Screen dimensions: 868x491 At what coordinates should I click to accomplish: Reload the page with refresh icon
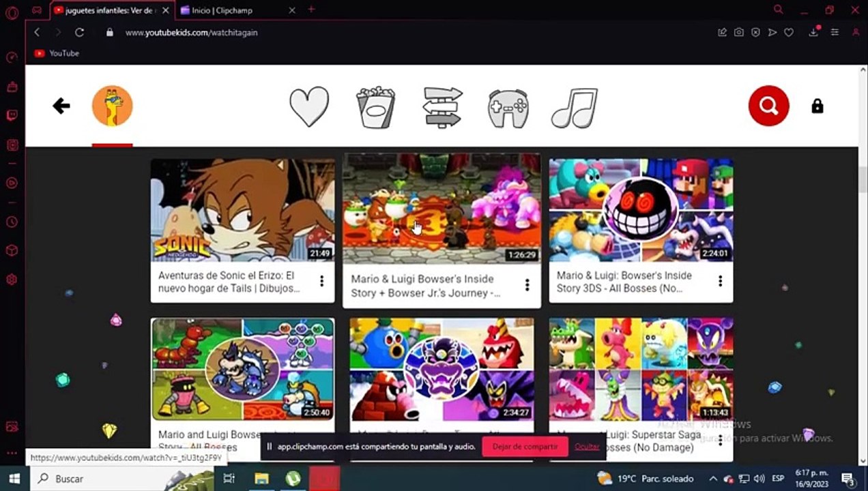[79, 32]
